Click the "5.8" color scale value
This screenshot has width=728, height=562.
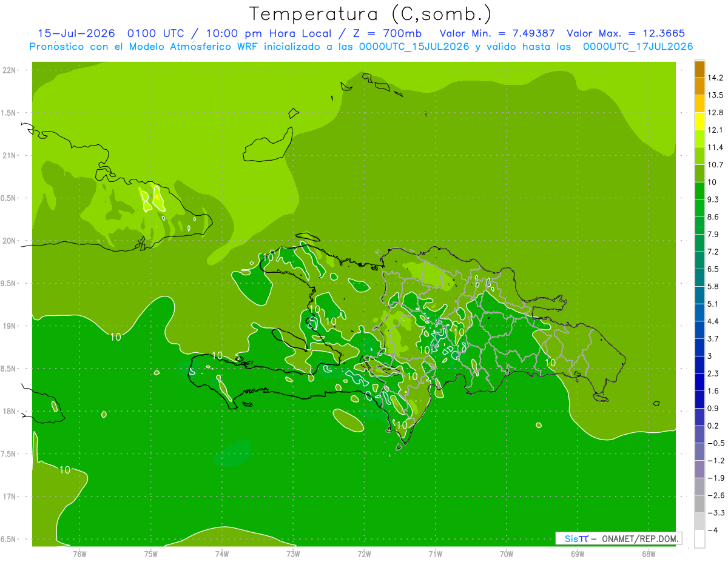(714, 287)
